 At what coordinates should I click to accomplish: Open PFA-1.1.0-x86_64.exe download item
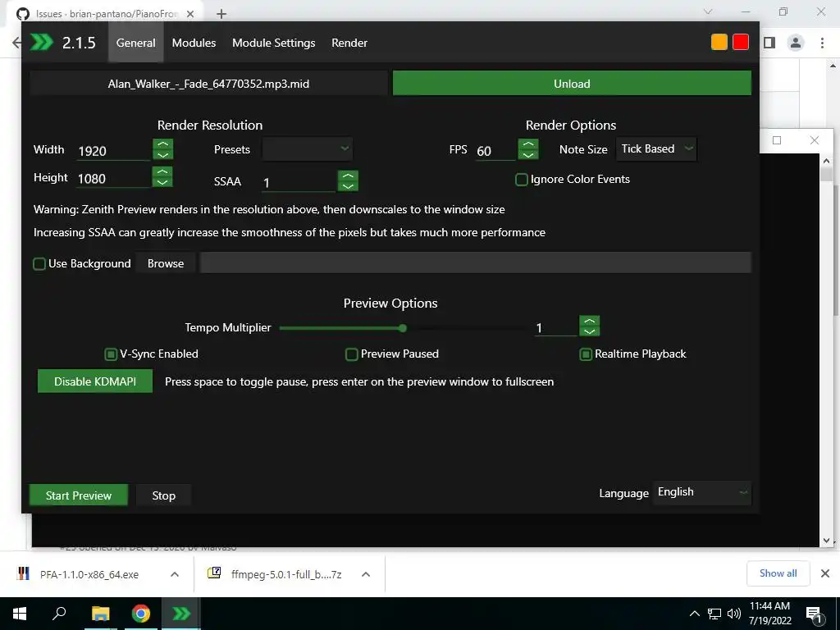coord(89,574)
